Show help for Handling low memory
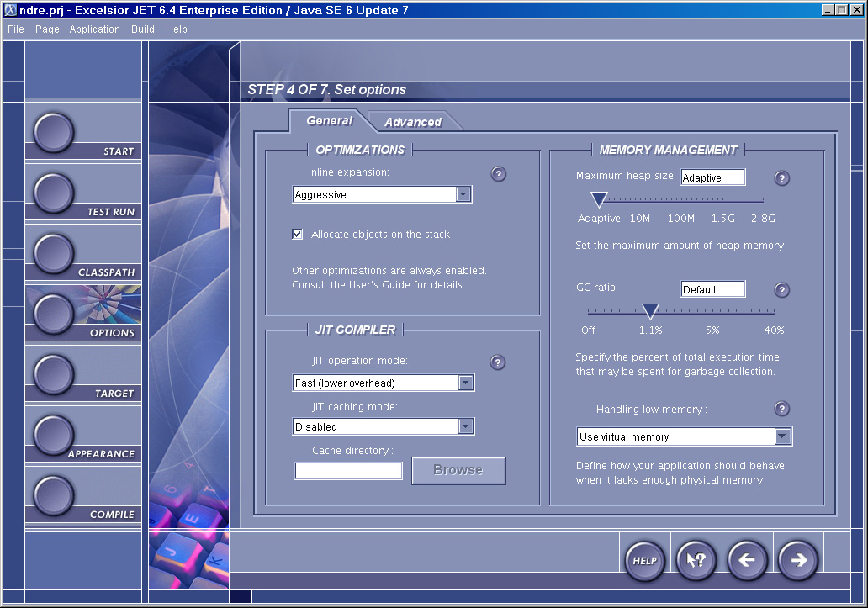 [x=781, y=409]
